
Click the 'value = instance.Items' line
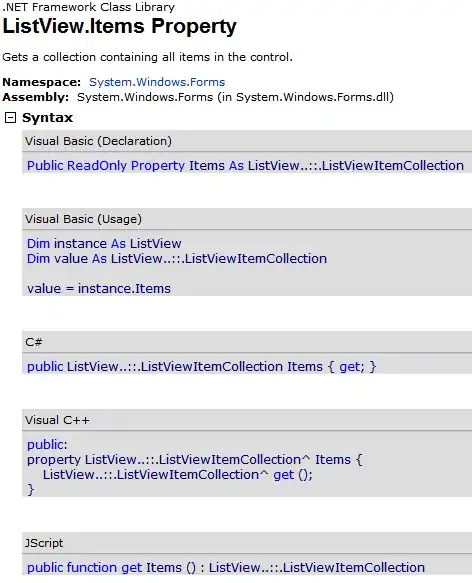click(x=99, y=289)
